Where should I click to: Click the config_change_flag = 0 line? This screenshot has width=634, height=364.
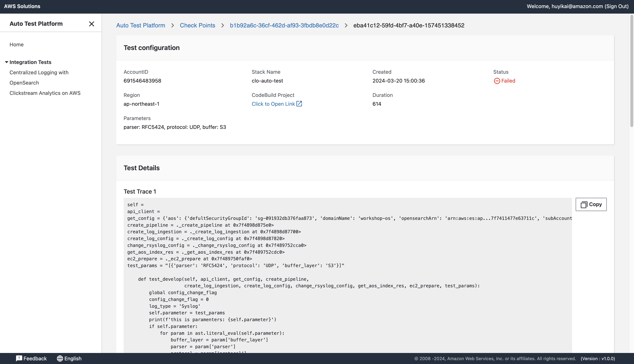179,299
